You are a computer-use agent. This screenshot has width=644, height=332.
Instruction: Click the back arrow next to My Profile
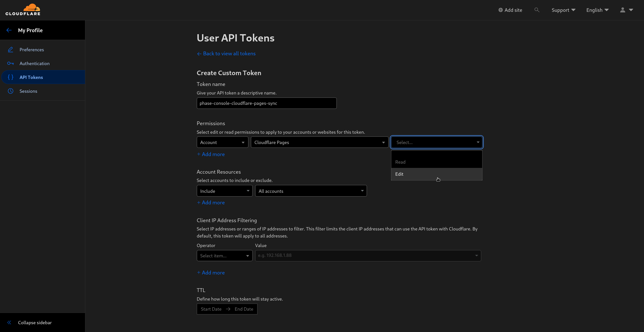pyautogui.click(x=9, y=30)
